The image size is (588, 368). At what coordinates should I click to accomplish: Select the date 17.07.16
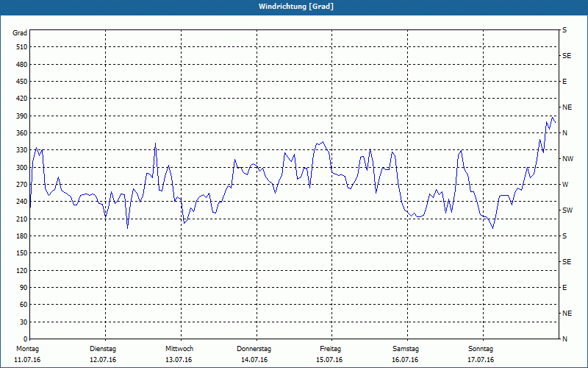click(481, 360)
